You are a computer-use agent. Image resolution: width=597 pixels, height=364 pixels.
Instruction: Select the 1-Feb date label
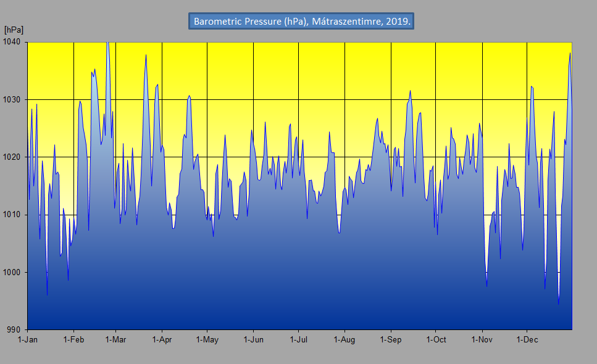pos(73,340)
